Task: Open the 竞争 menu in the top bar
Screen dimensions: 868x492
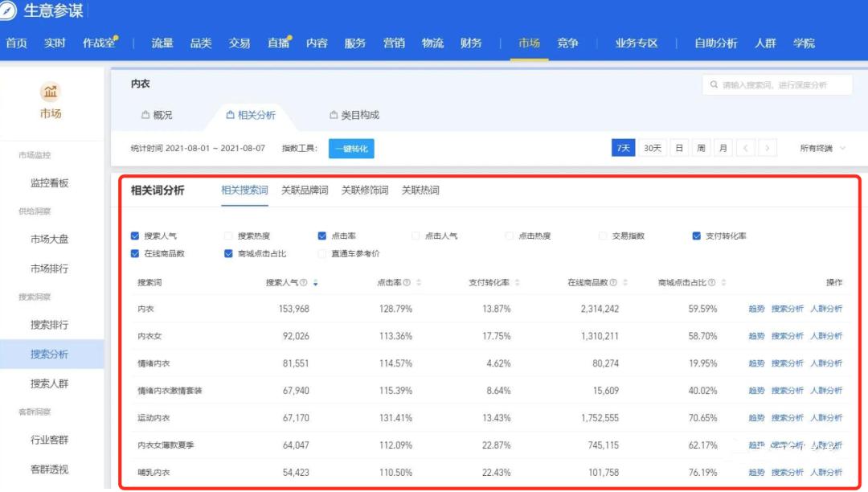Action: 569,44
